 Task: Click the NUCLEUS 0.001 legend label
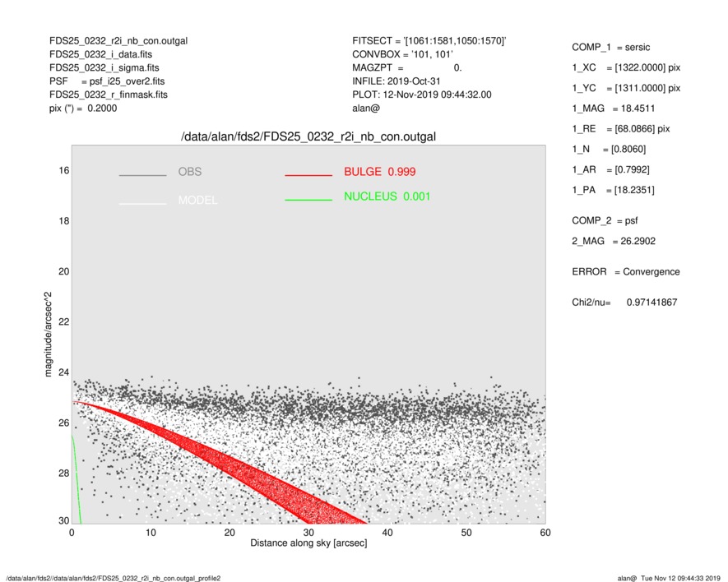[x=387, y=196]
